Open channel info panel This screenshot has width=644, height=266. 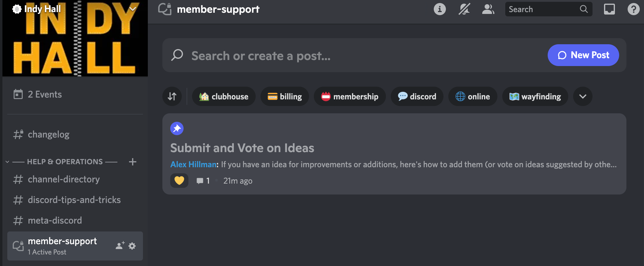point(439,9)
